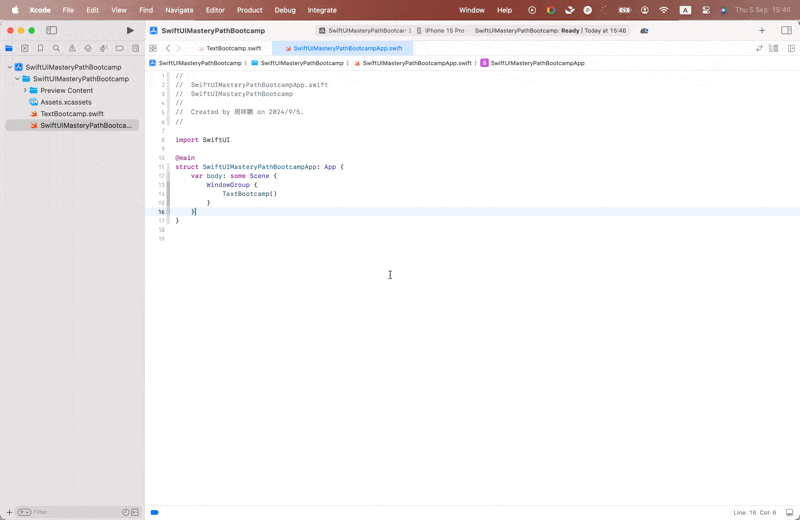This screenshot has height=520, width=800.
Task: Go back in editor history
Action: coord(168,48)
